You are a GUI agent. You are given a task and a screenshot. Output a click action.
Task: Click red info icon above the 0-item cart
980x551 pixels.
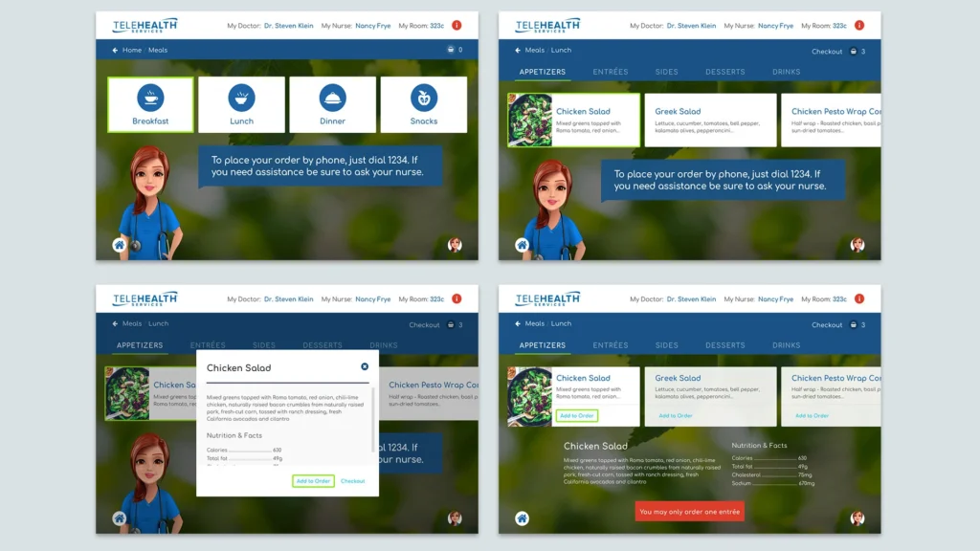(457, 26)
